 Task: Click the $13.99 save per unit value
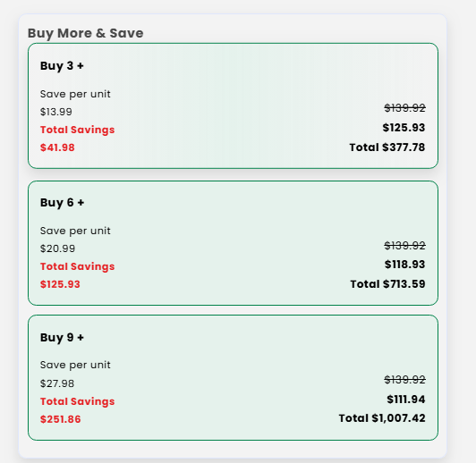(x=56, y=112)
